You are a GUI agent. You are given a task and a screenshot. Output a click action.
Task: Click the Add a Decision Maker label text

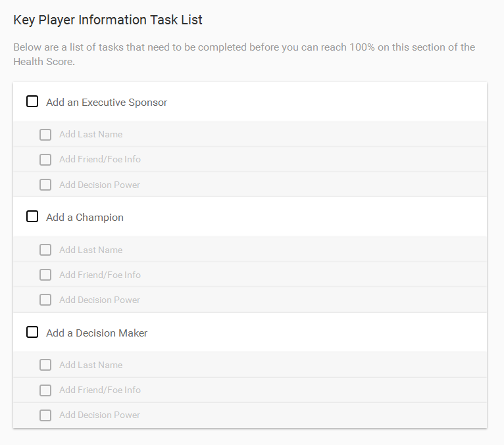(97, 333)
